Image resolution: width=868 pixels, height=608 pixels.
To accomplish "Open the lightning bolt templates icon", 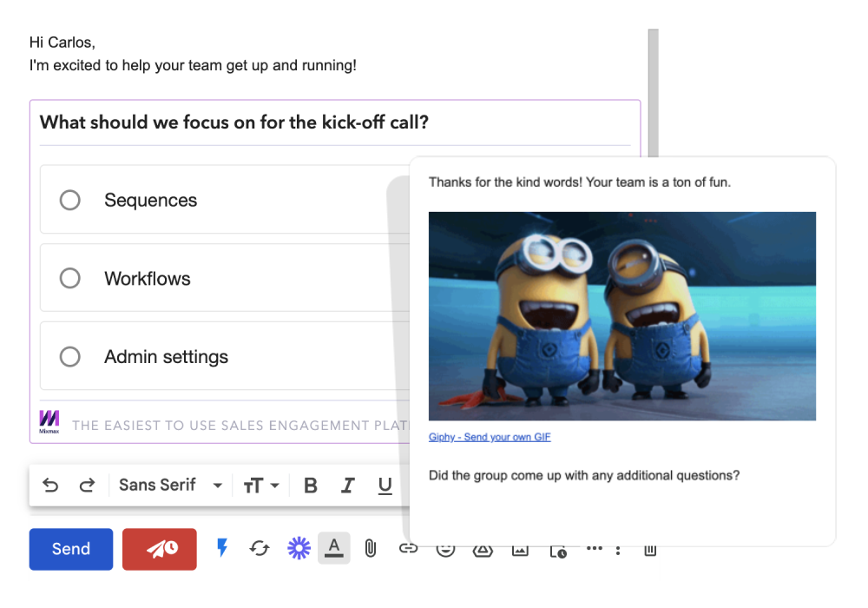I will [222, 548].
